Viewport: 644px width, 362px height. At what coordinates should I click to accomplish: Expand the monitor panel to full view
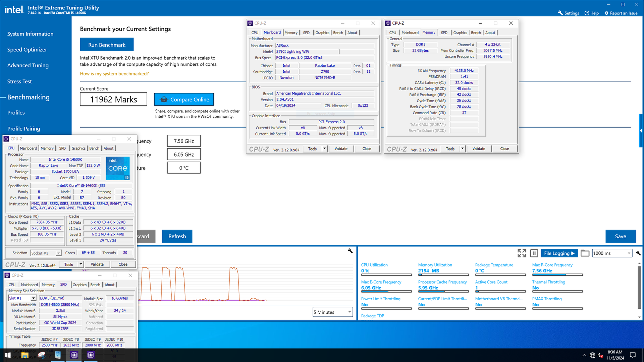click(x=522, y=253)
